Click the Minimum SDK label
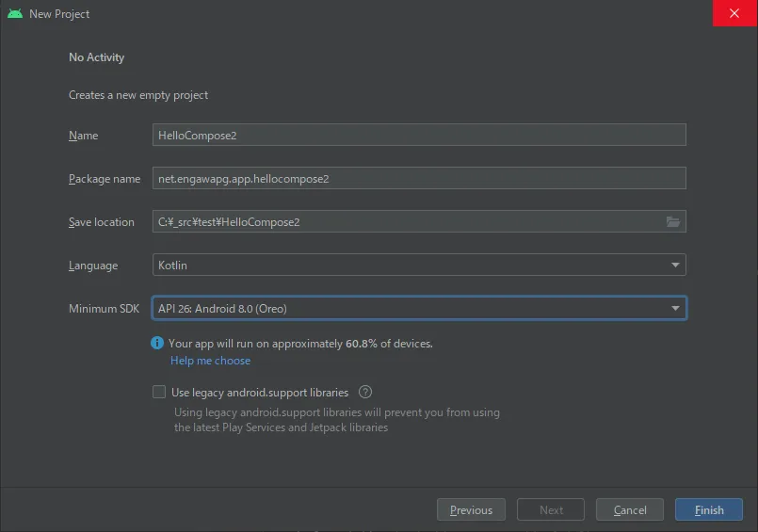Viewport: 758px width, 532px height. pos(104,309)
